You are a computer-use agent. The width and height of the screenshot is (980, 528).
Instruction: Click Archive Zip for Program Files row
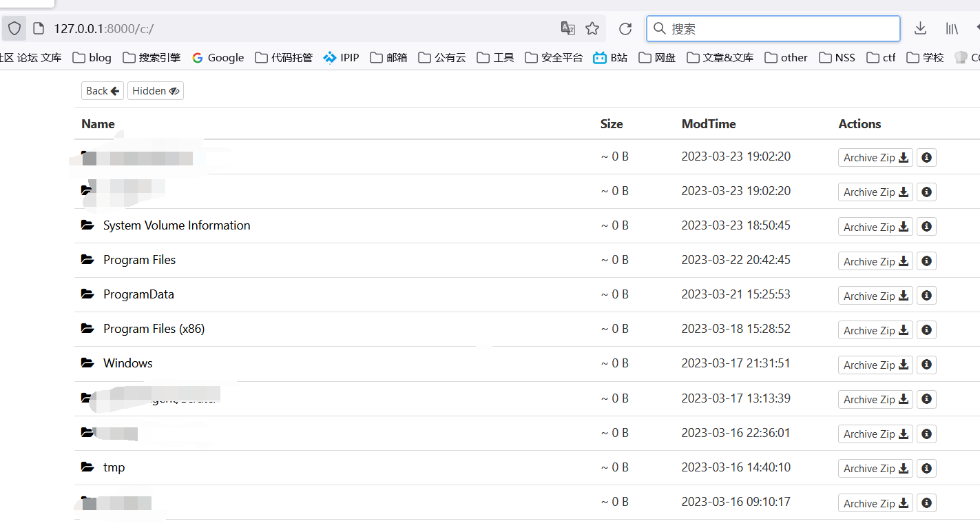coord(875,261)
